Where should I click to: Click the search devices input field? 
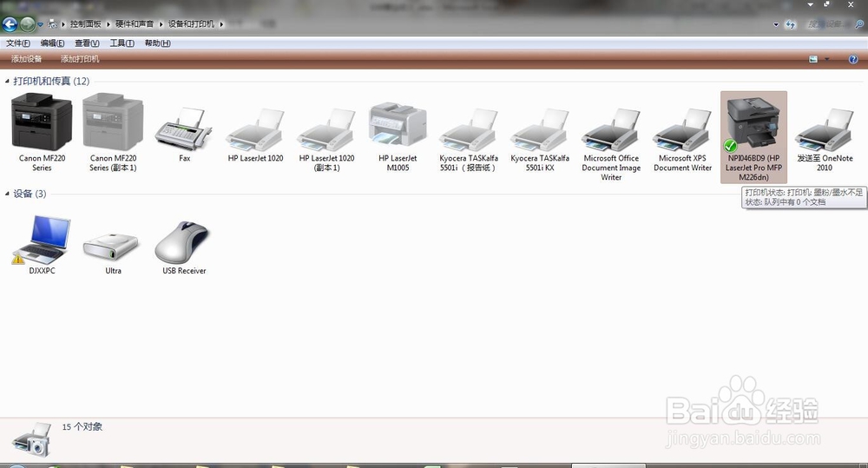(x=829, y=24)
